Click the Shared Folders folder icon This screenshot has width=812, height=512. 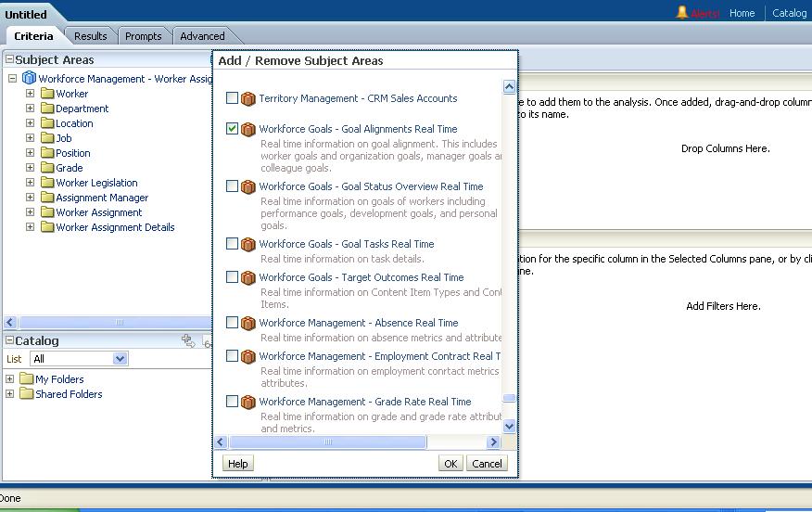(26, 393)
